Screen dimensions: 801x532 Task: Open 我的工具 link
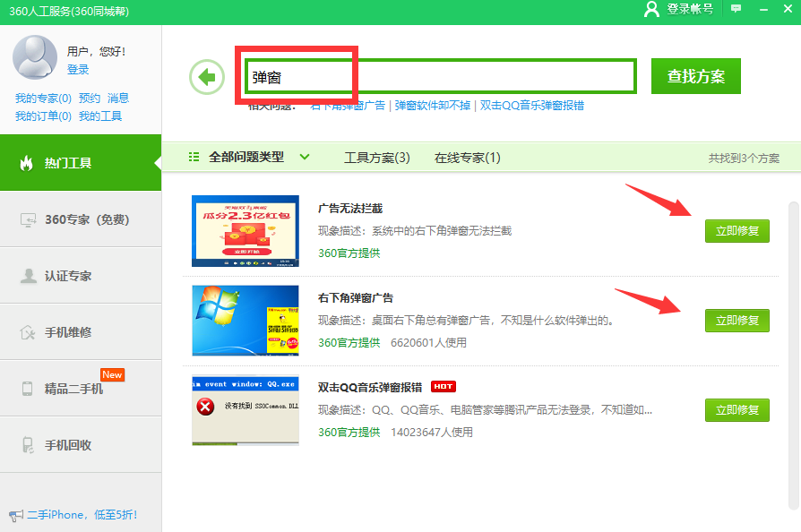pyautogui.click(x=100, y=116)
